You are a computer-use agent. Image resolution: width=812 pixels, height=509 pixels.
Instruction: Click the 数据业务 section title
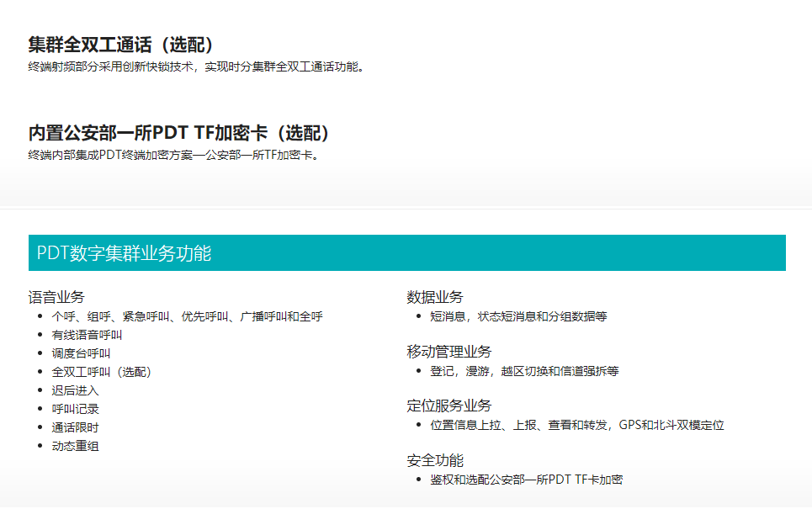pyautogui.click(x=435, y=297)
